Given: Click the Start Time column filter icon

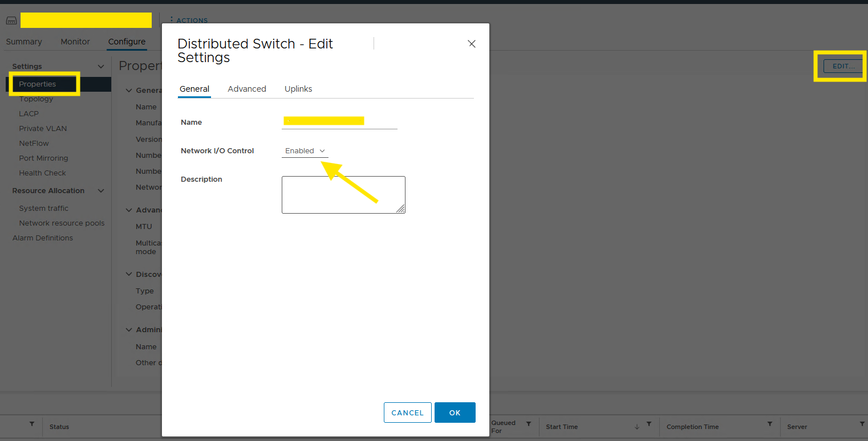Looking at the screenshot, I should [649, 424].
